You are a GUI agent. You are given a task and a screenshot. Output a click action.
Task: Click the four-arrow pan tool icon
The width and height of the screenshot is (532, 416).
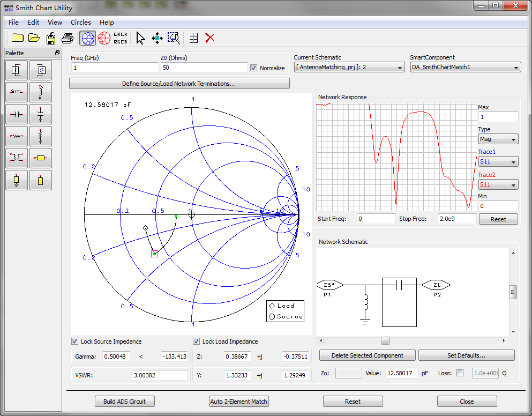click(x=157, y=38)
